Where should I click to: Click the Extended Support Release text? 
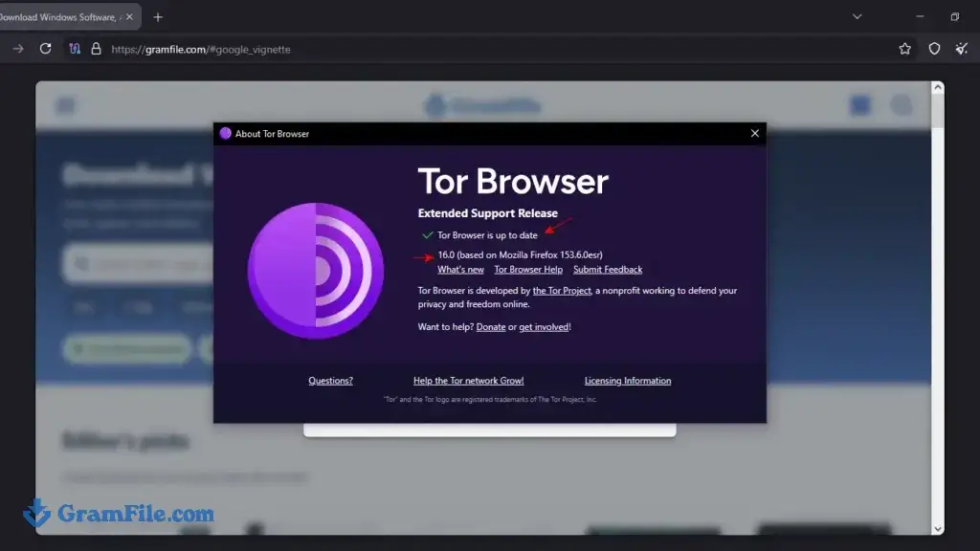pos(487,213)
